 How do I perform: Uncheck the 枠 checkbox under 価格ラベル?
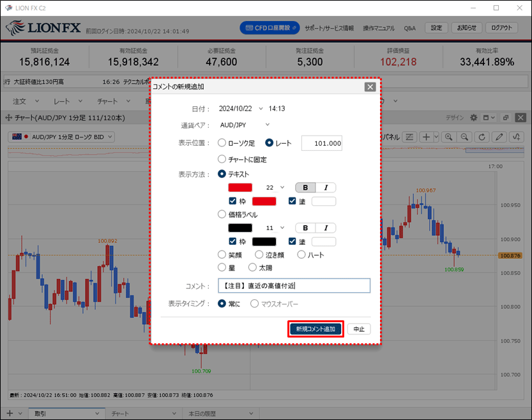(232, 242)
